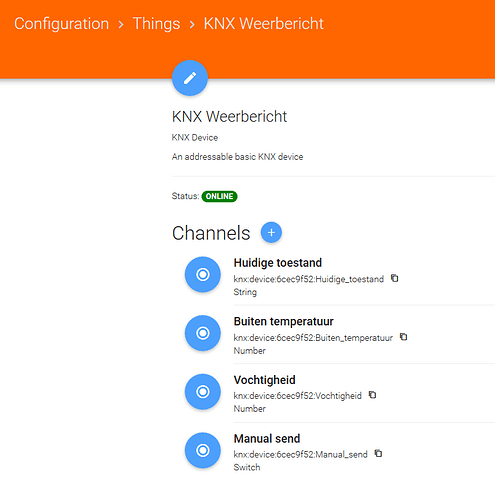
Task: Select KNX Weerbericht breadcrumb item
Action: point(264,24)
